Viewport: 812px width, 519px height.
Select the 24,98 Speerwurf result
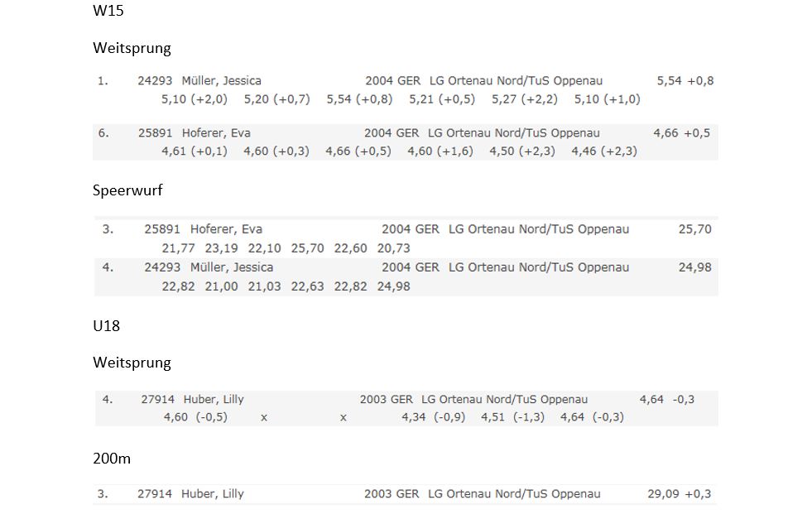[x=695, y=268]
